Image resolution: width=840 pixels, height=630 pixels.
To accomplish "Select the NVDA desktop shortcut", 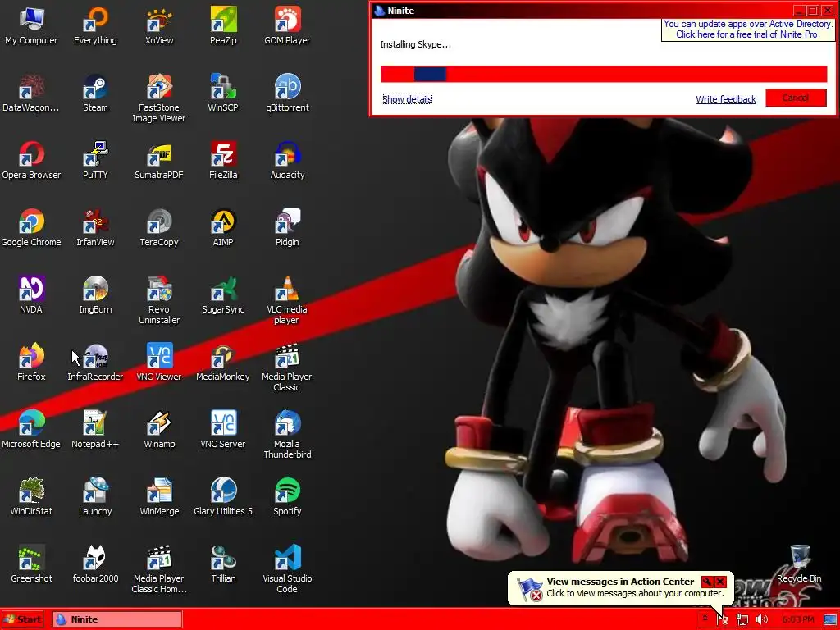I will tap(31, 294).
